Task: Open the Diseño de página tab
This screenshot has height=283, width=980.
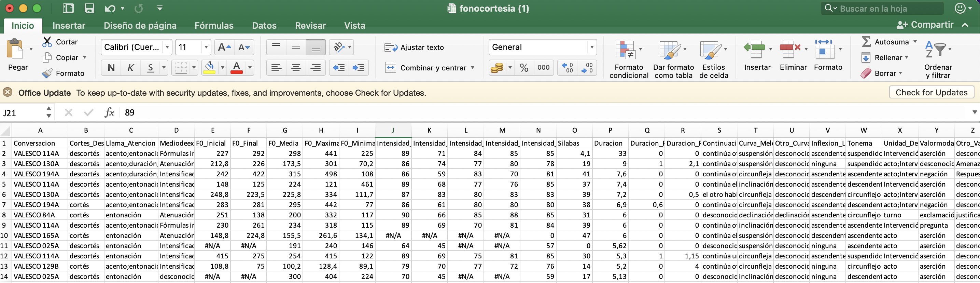Action: (x=140, y=26)
